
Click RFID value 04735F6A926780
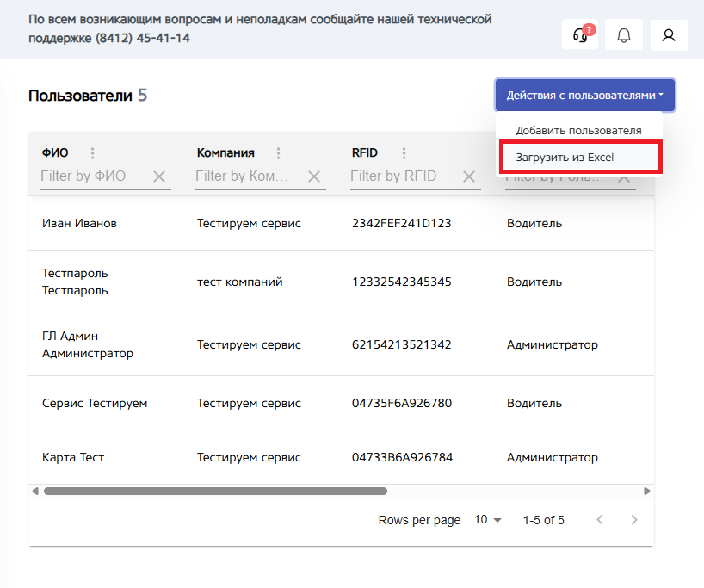[402, 403]
